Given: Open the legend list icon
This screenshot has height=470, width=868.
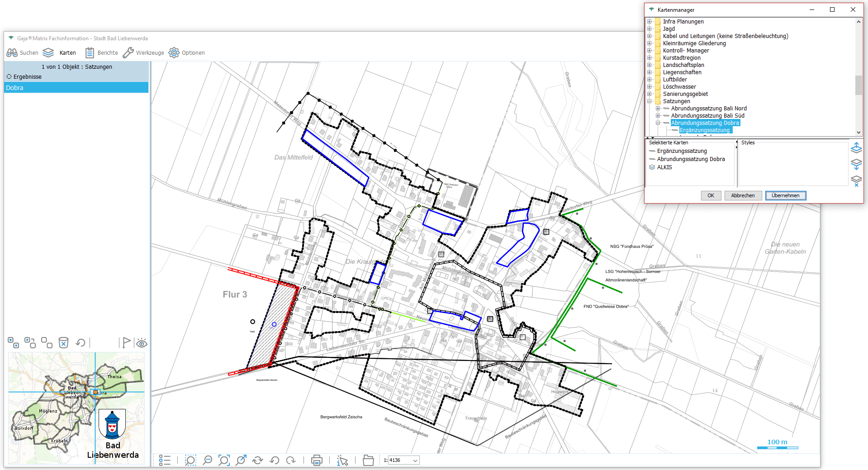Looking at the screenshot, I should pos(165,461).
